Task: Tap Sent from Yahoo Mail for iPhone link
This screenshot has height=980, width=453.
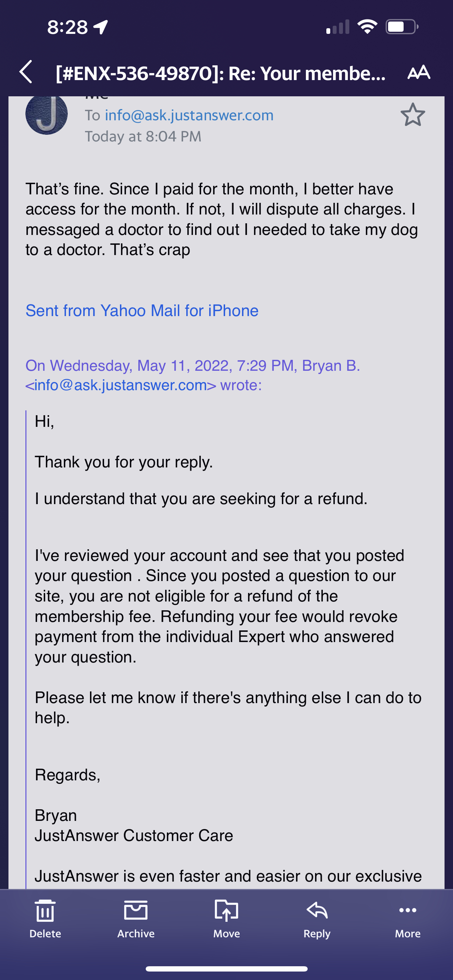Action: click(x=142, y=310)
